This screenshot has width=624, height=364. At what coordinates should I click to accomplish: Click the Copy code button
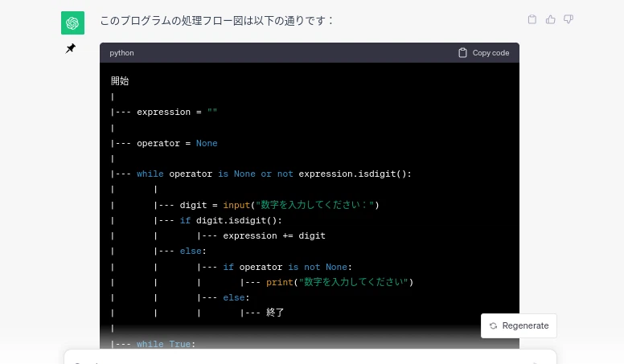click(483, 53)
